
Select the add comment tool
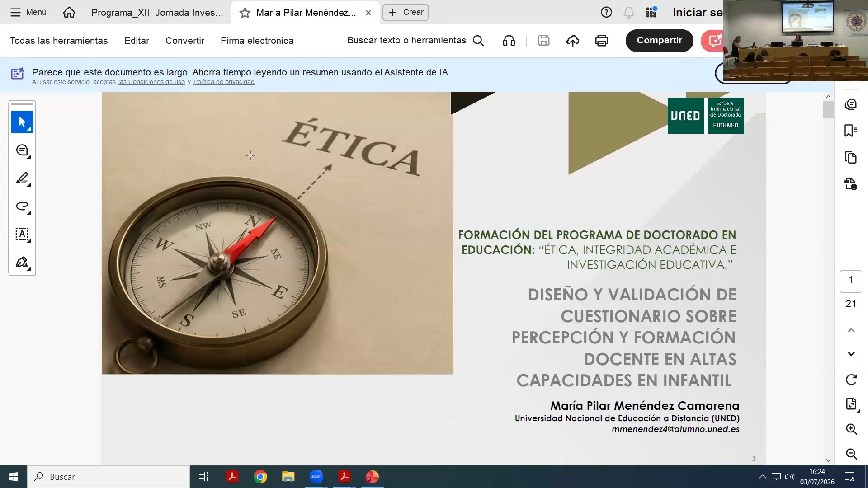tap(22, 150)
